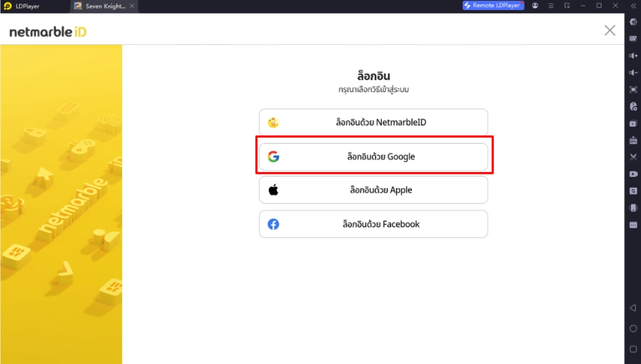Sign in with Apple
This screenshot has height=364, width=641.
click(373, 190)
